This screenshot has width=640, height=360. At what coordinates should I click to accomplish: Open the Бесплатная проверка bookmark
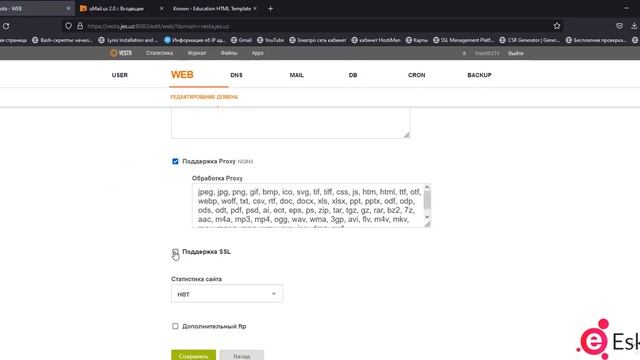(596, 40)
